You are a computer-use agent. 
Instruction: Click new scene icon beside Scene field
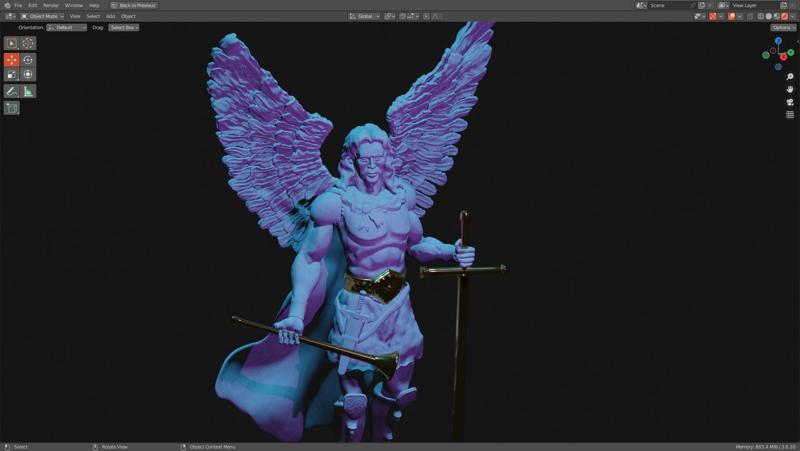[x=702, y=5]
